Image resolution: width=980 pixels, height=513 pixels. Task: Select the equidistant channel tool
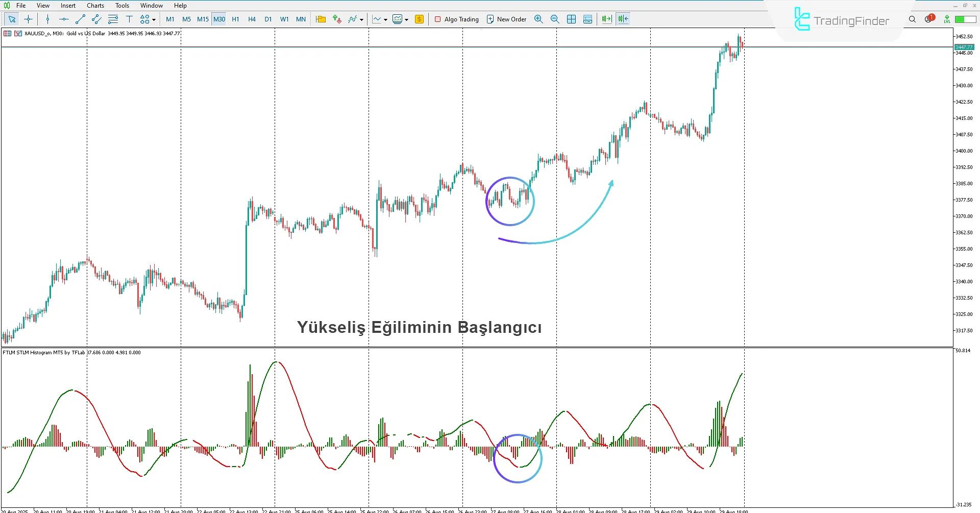[x=96, y=19]
